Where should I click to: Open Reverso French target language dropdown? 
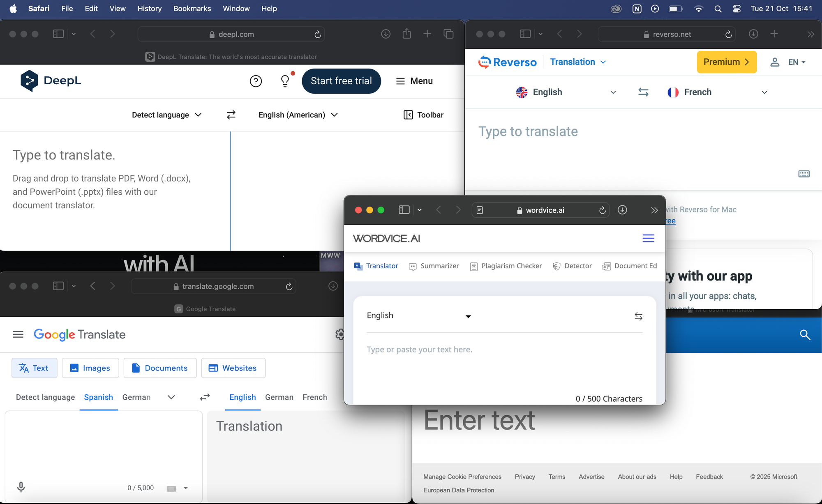coord(717,92)
